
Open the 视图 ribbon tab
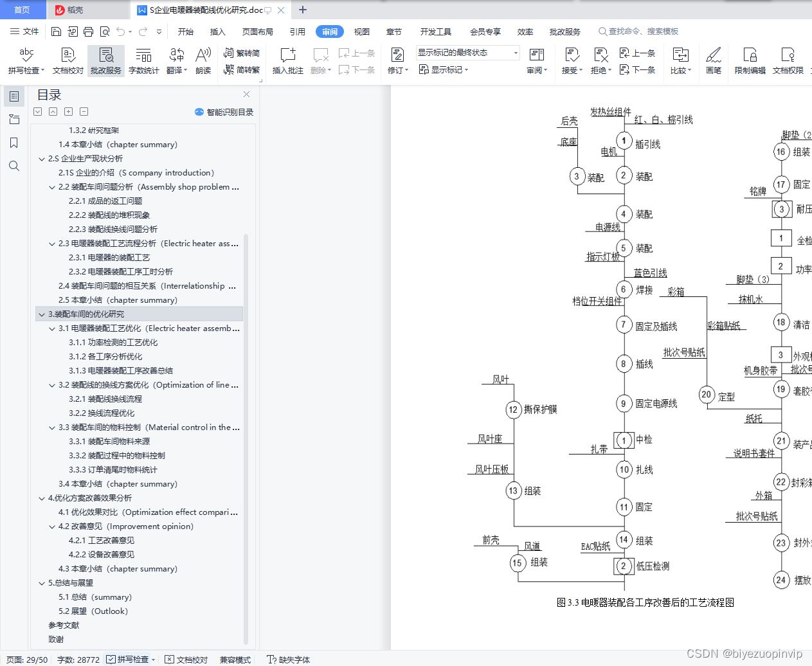coord(362,32)
